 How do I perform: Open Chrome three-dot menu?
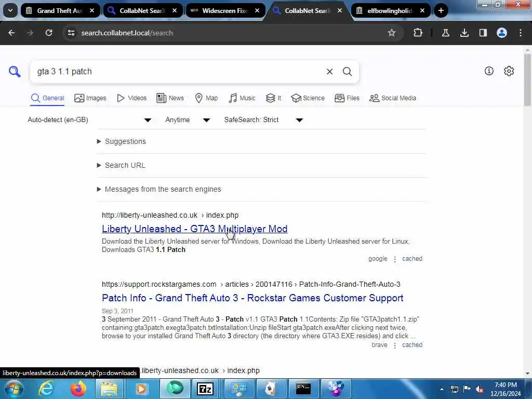coord(521,33)
